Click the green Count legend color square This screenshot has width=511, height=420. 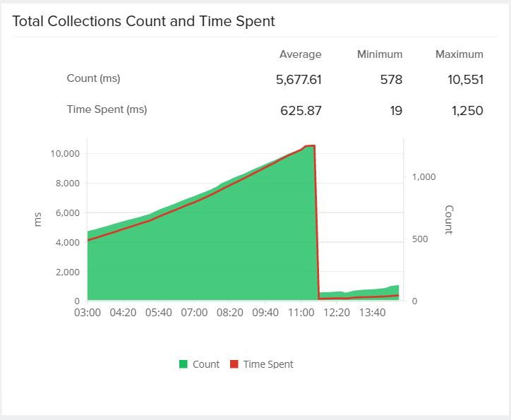[184, 364]
